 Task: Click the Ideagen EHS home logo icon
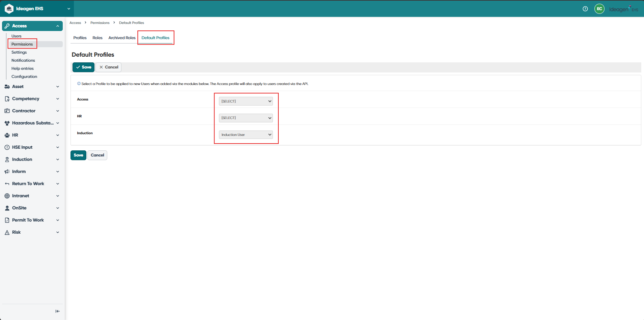coord(9,9)
